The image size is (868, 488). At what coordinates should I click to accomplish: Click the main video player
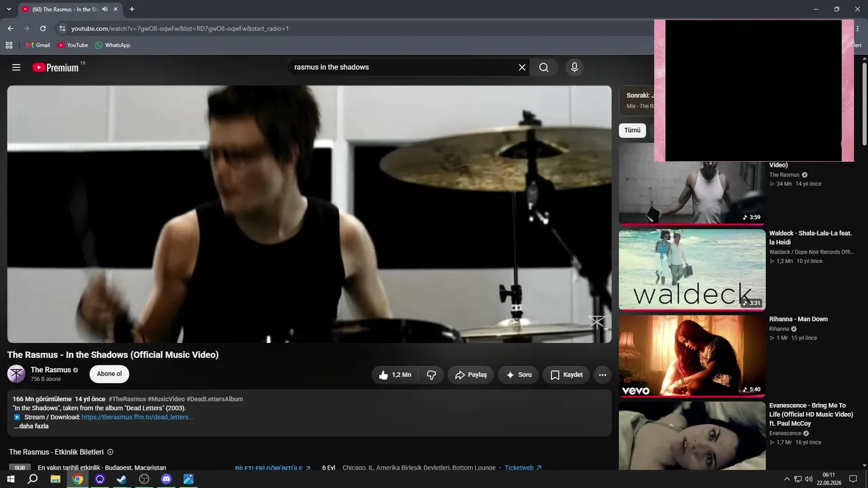(x=309, y=214)
